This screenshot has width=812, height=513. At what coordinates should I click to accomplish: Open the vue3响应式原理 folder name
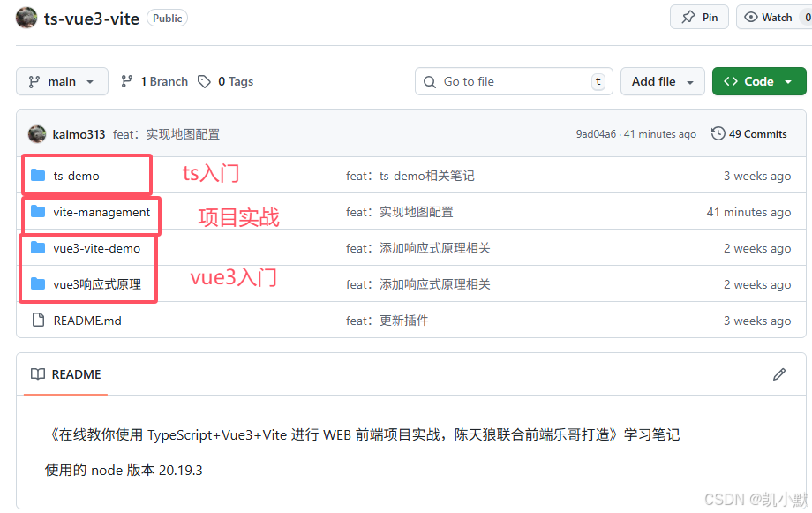point(97,284)
